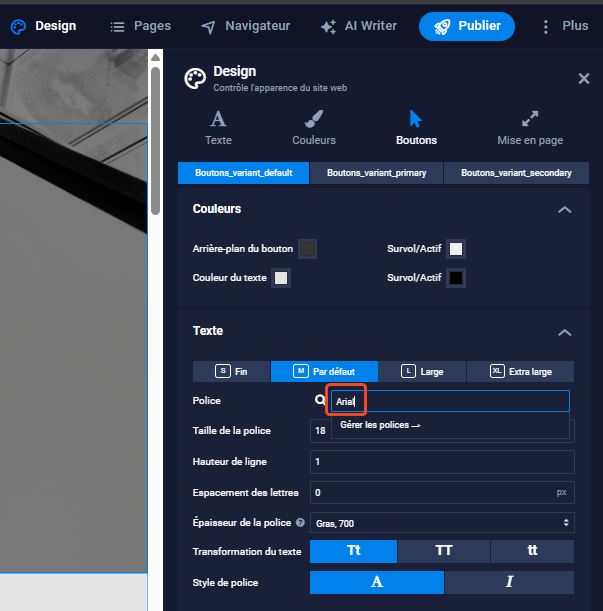Switch to Boutons_variant_primary tab
Viewport: 603px width, 611px height.
(376, 173)
